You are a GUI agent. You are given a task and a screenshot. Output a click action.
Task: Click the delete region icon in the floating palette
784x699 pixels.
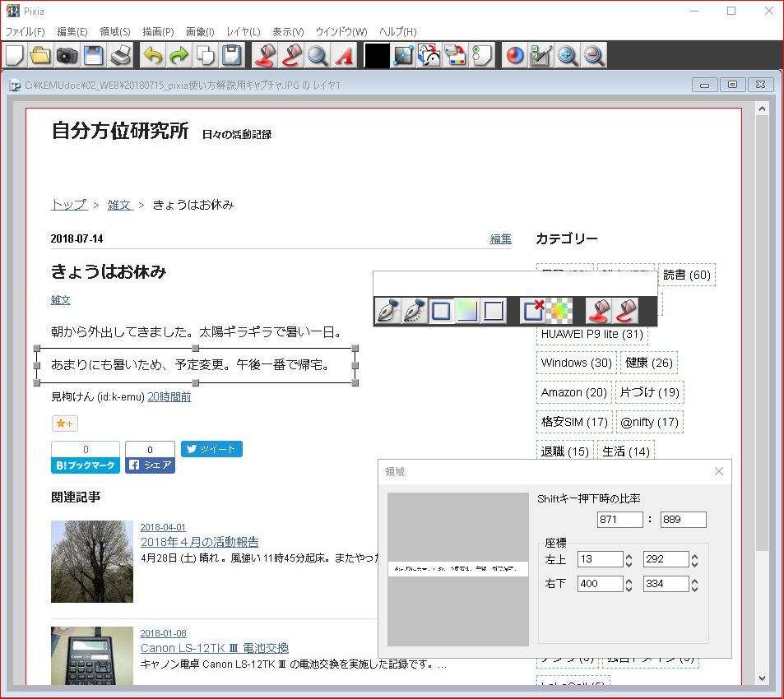tap(532, 310)
